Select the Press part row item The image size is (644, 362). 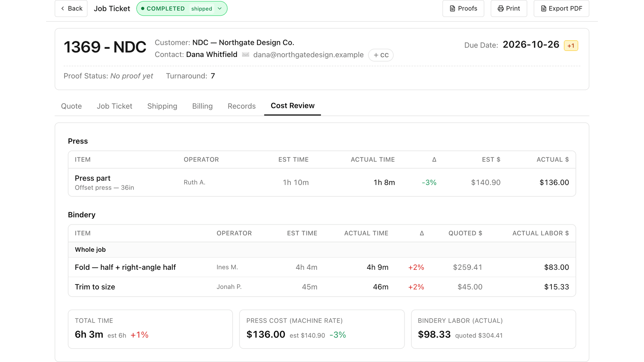322,182
